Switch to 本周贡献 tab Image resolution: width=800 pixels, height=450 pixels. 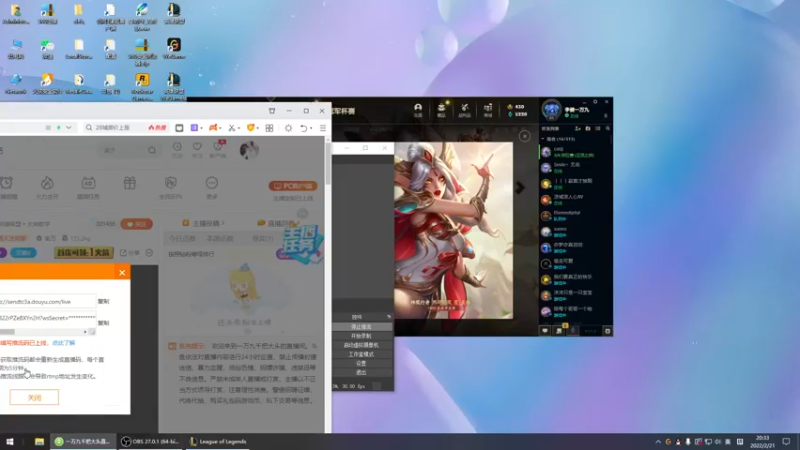pos(220,238)
